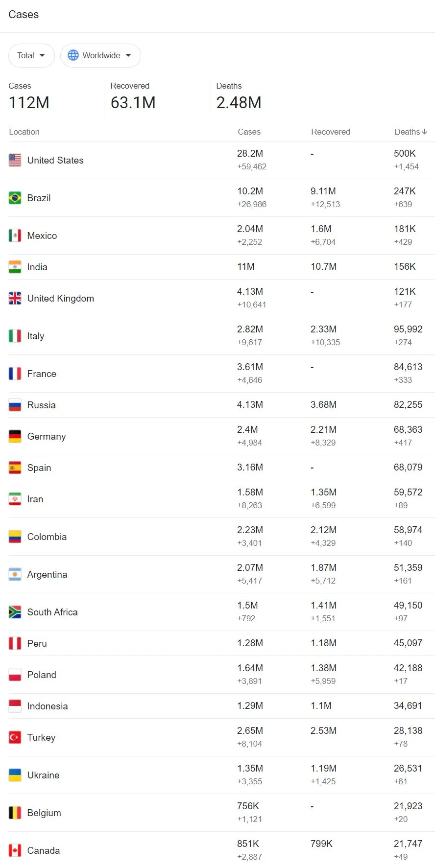Sort the table by Deaths column
The height and width of the screenshot is (868, 435).
tap(411, 132)
